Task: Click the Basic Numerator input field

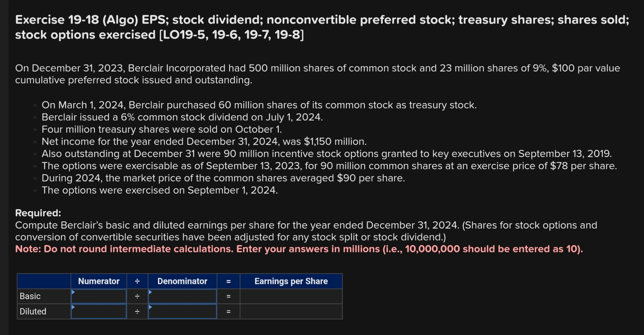Action: [99, 296]
